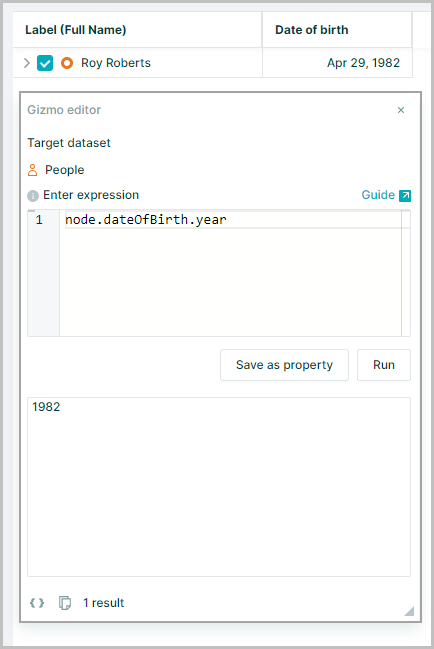The image size is (434, 649).
Task: Open the Guide external link icon
Action: point(405,195)
